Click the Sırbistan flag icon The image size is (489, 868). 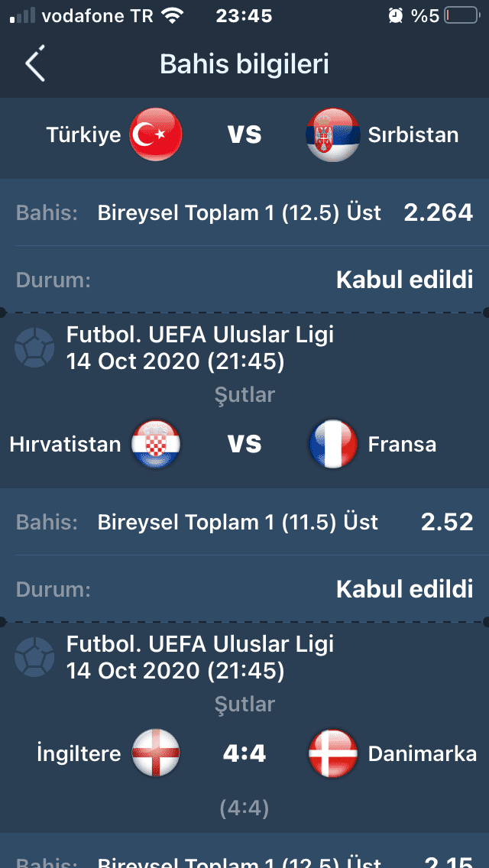pos(333,134)
